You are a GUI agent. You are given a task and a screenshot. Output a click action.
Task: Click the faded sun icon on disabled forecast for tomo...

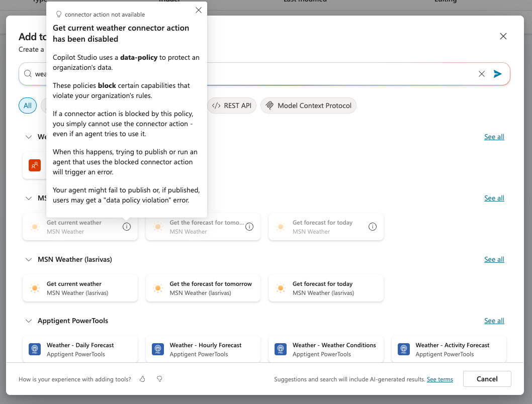158,227
